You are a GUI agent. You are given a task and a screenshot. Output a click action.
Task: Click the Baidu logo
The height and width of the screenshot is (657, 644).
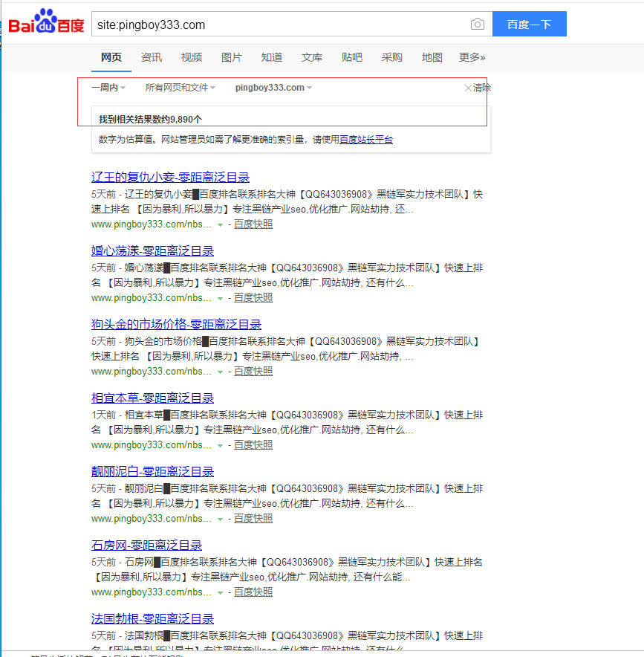click(46, 23)
